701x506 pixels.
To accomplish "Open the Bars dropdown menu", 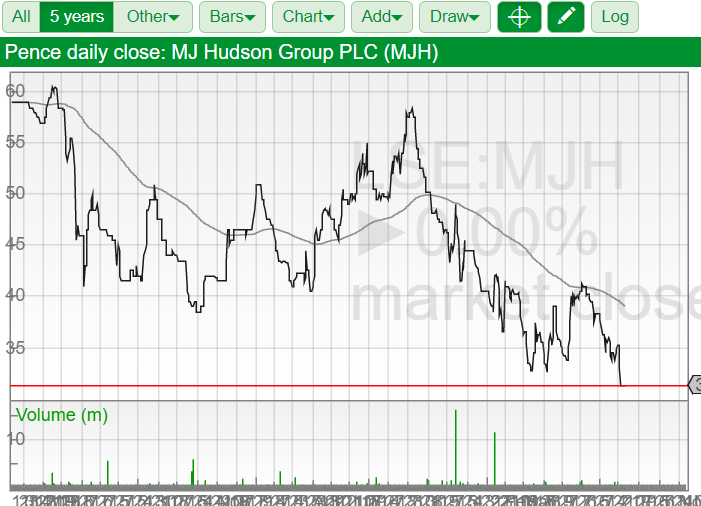I will (x=232, y=17).
